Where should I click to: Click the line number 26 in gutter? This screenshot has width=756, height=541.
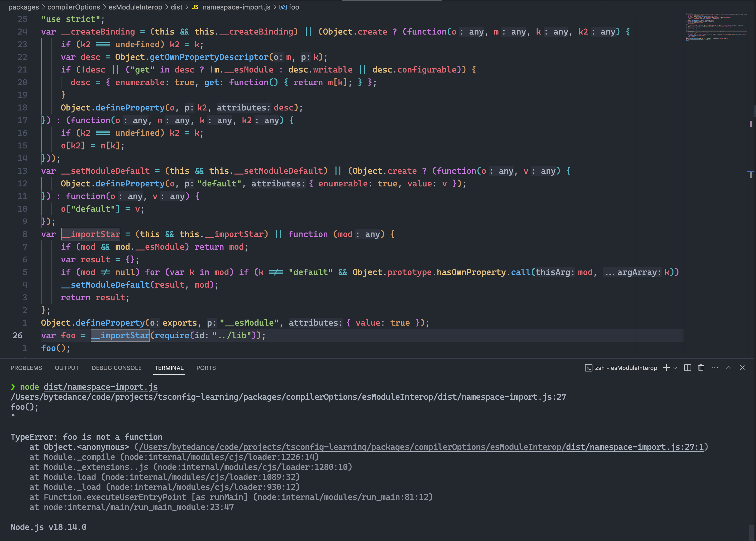18,335
